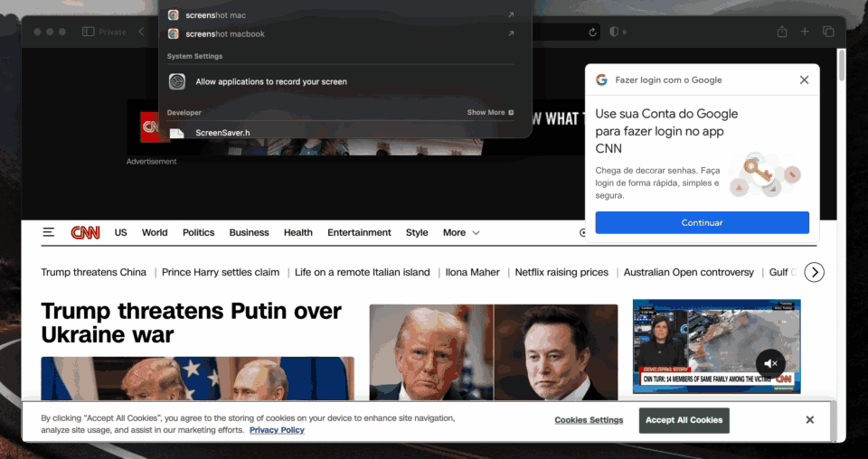The image size is (868, 459).
Task: Open the Style section
Action: 417,233
